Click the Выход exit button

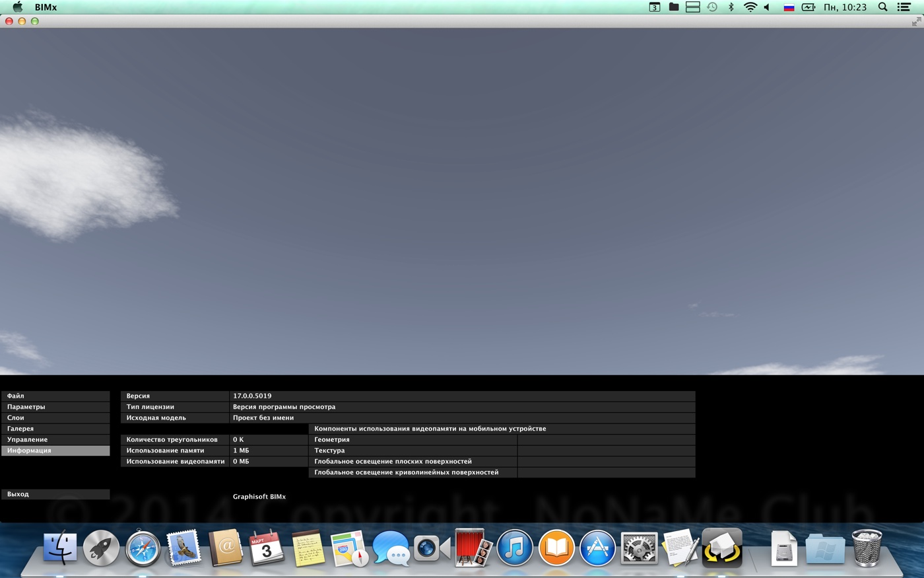coord(55,494)
